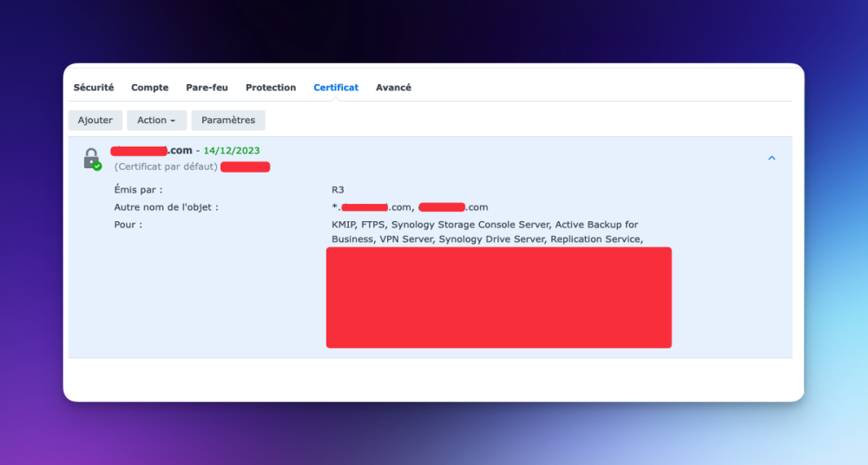Switch to the Sécurité tab
The image size is (868, 465).
click(94, 88)
